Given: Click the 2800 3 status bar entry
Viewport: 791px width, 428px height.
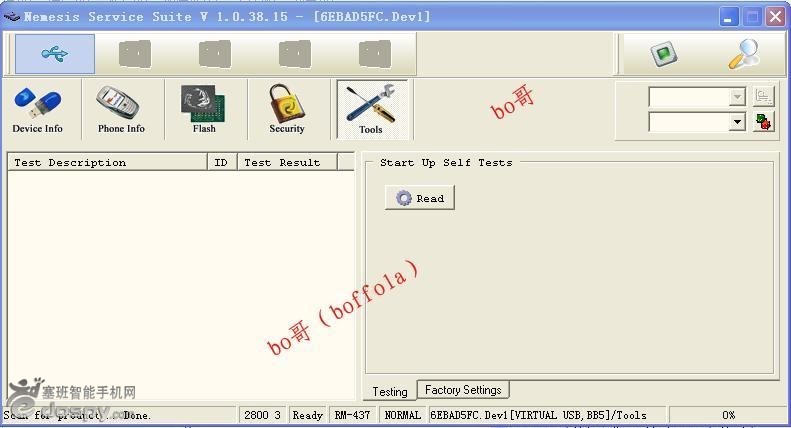Looking at the screenshot, I should 262,415.
